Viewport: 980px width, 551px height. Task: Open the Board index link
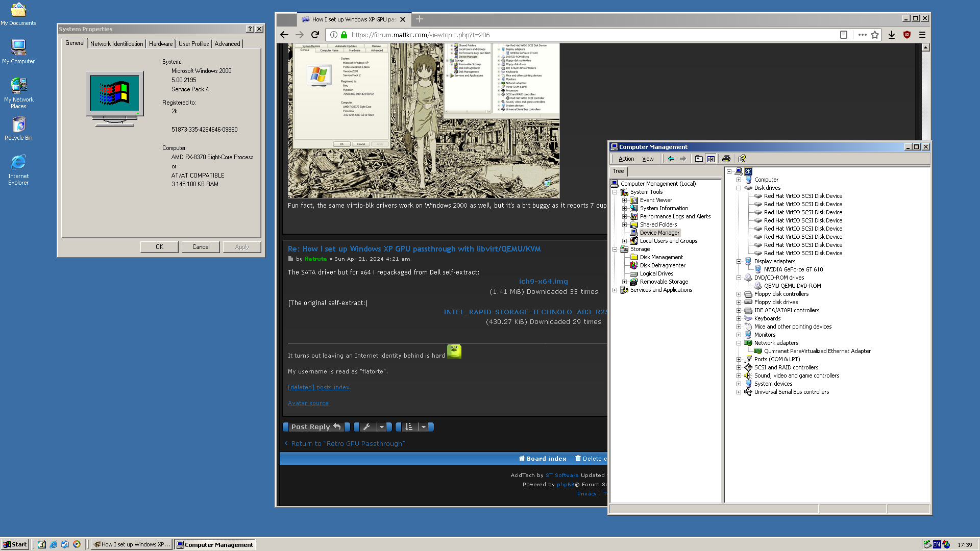543,459
